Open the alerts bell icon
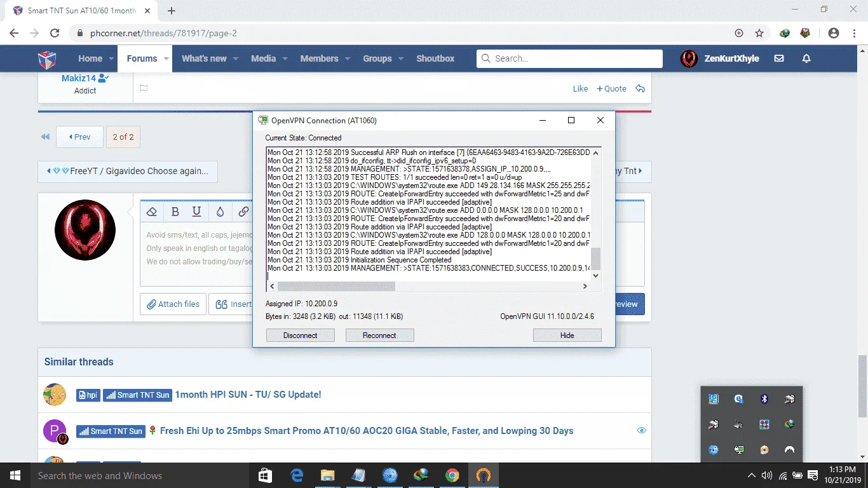The height and width of the screenshot is (488, 868). pos(806,58)
